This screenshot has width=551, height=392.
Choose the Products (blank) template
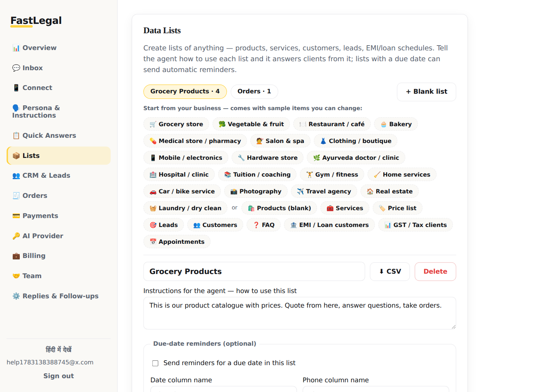point(279,208)
